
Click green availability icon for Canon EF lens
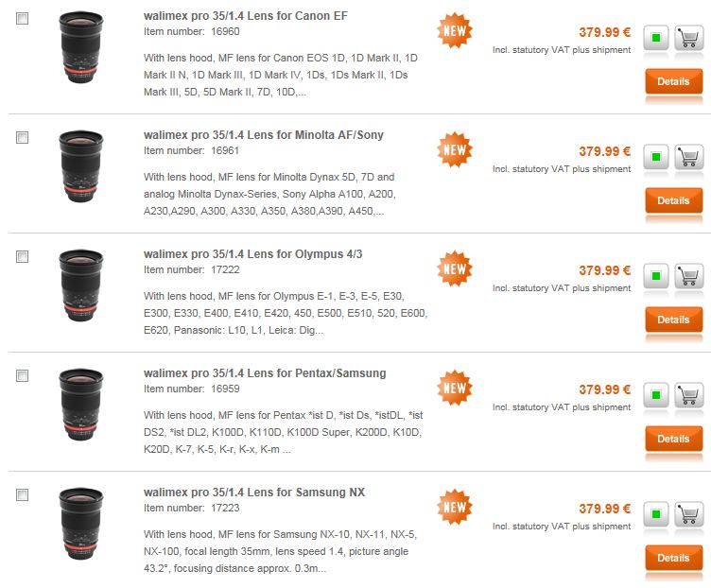click(x=655, y=38)
